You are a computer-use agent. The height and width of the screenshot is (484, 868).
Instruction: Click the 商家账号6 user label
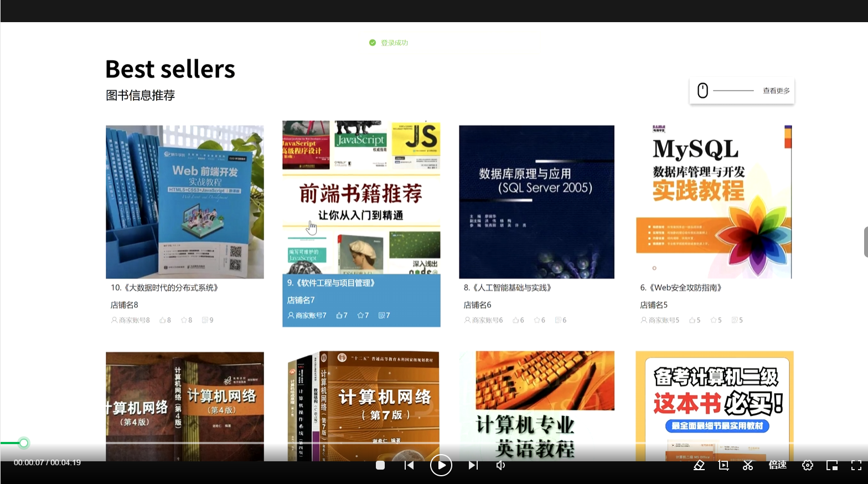(484, 320)
